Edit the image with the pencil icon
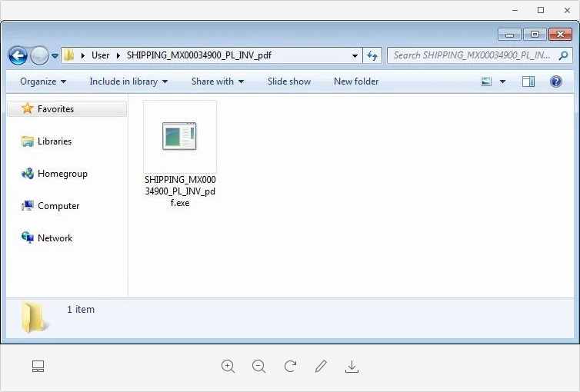 pos(321,366)
